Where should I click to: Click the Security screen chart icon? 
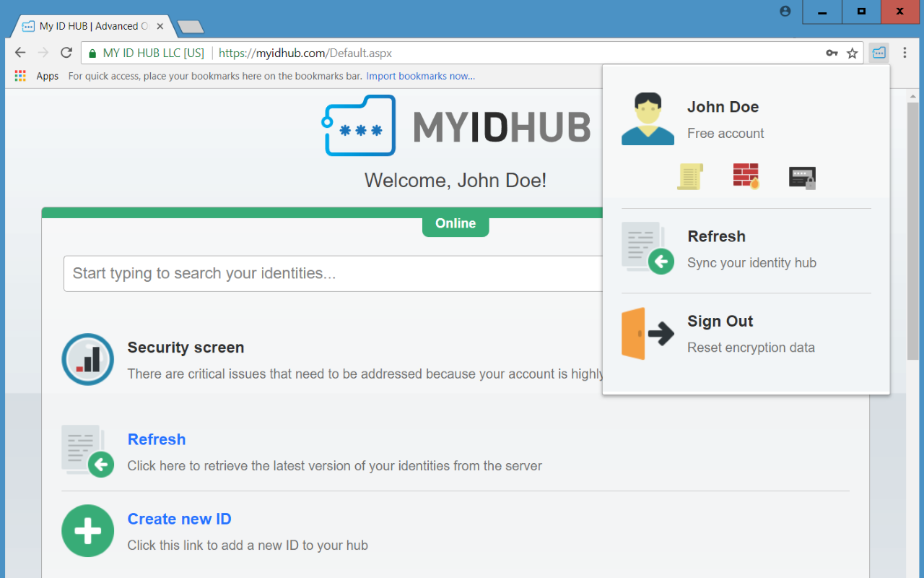coord(87,358)
